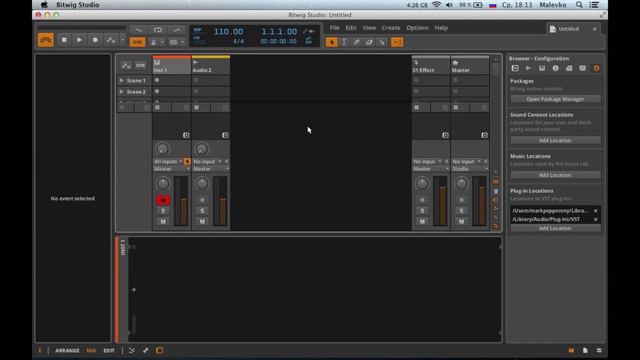The height and width of the screenshot is (360, 640).
Task: Click the Open Package Manager button
Action: [x=555, y=99]
